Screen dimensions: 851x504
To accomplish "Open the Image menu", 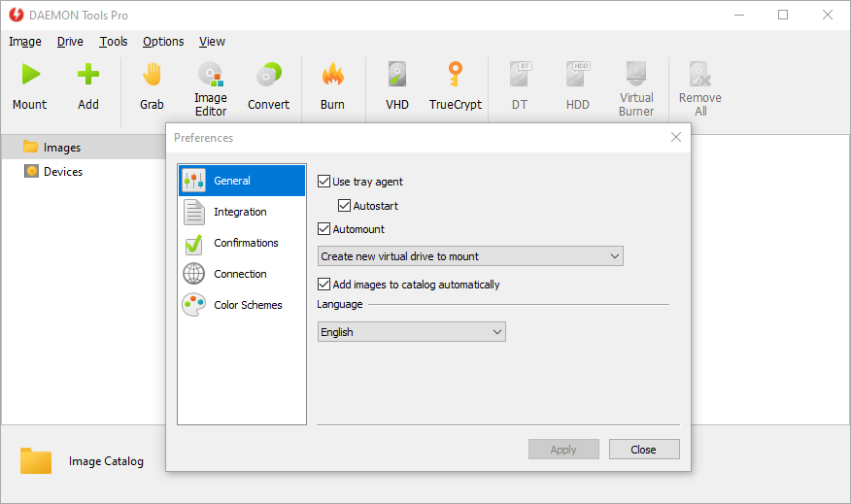I will (25, 41).
